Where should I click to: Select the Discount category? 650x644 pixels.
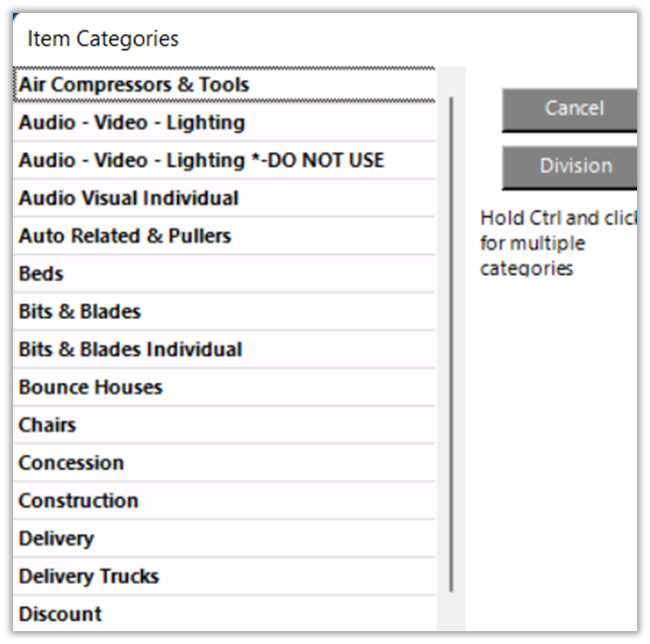(x=60, y=614)
